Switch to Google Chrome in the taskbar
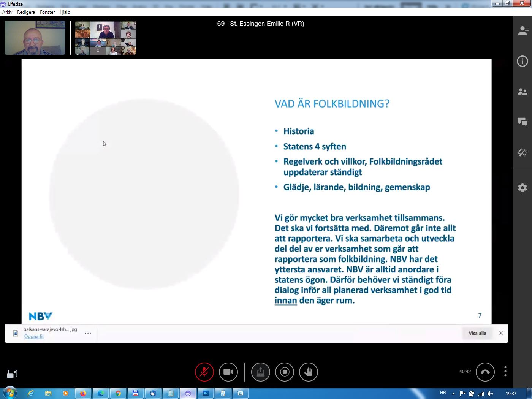 tap(118, 393)
